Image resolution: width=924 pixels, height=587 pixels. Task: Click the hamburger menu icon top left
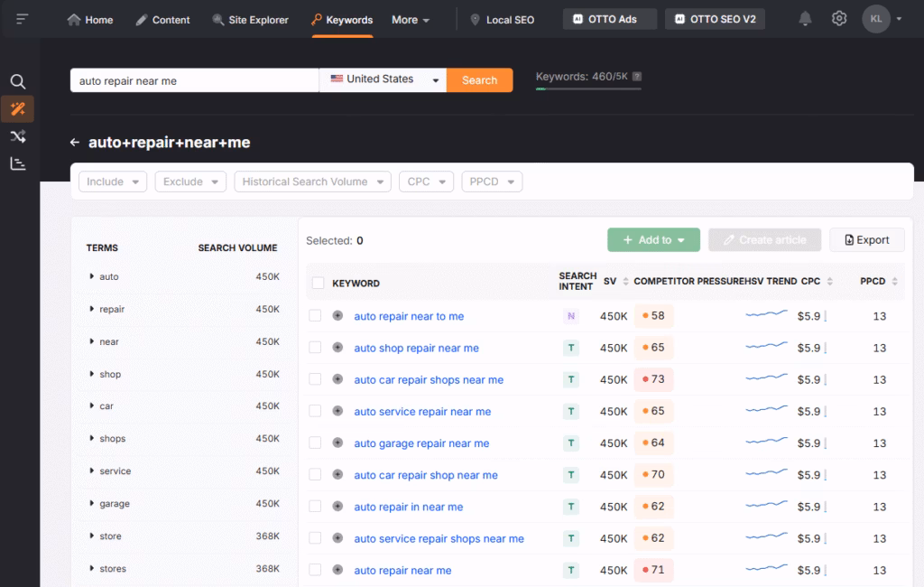click(22, 18)
